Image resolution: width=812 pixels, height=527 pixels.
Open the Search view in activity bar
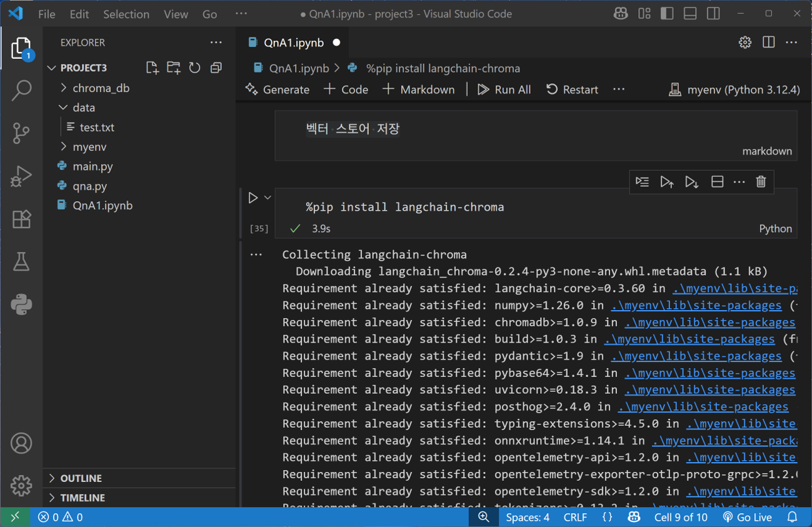pyautogui.click(x=21, y=90)
